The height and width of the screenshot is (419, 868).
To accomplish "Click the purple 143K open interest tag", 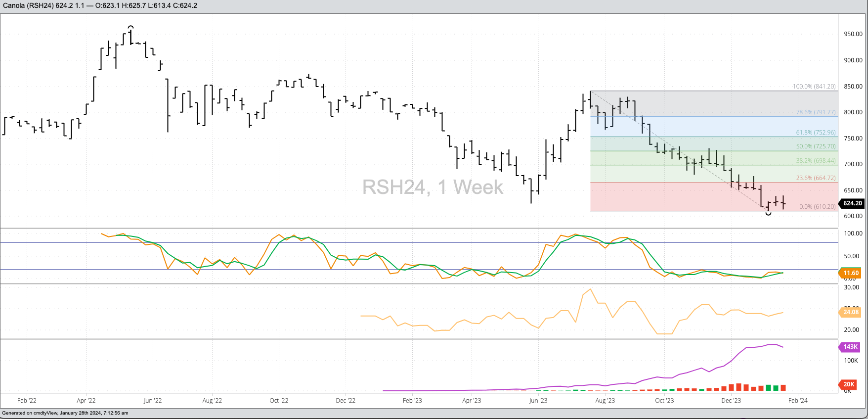I will [x=850, y=347].
